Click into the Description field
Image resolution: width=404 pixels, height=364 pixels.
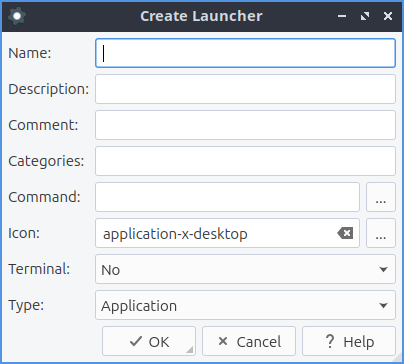coord(245,89)
